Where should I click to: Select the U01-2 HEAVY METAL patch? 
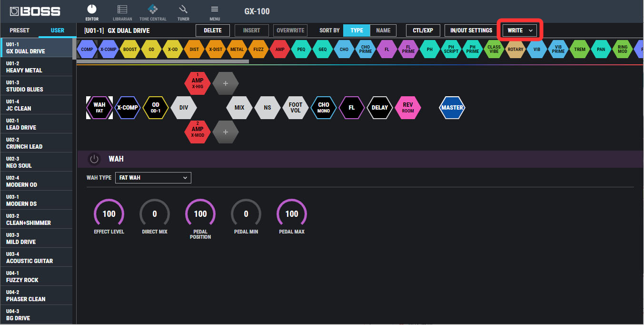pos(36,67)
